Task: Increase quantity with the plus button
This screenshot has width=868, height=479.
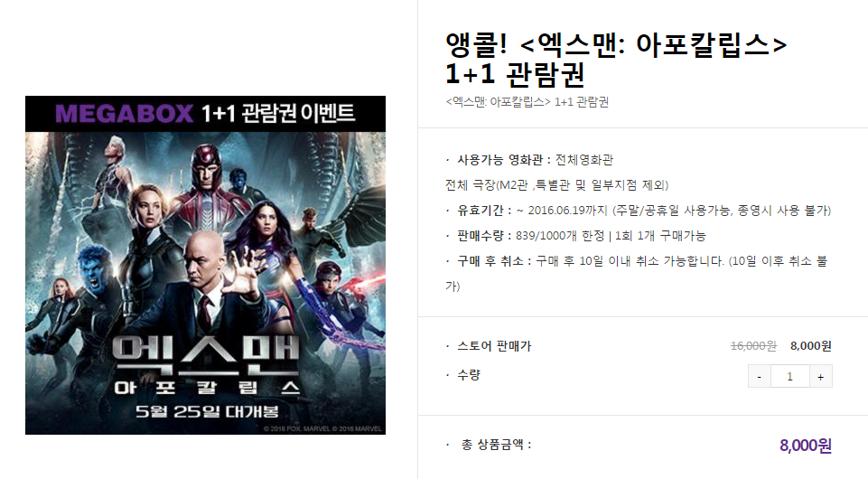Action: point(820,377)
